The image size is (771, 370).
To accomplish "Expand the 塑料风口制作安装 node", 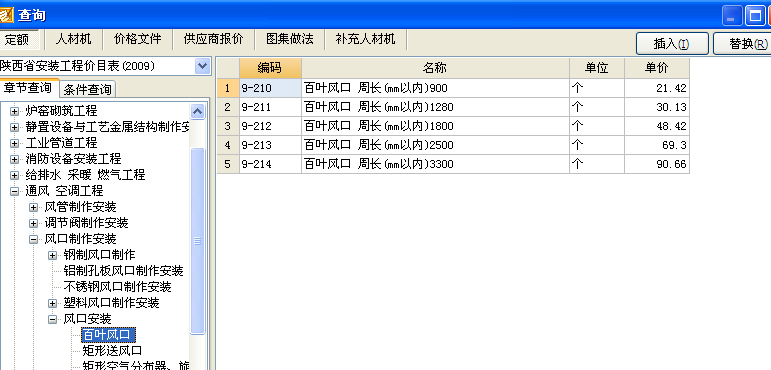I will click(53, 303).
